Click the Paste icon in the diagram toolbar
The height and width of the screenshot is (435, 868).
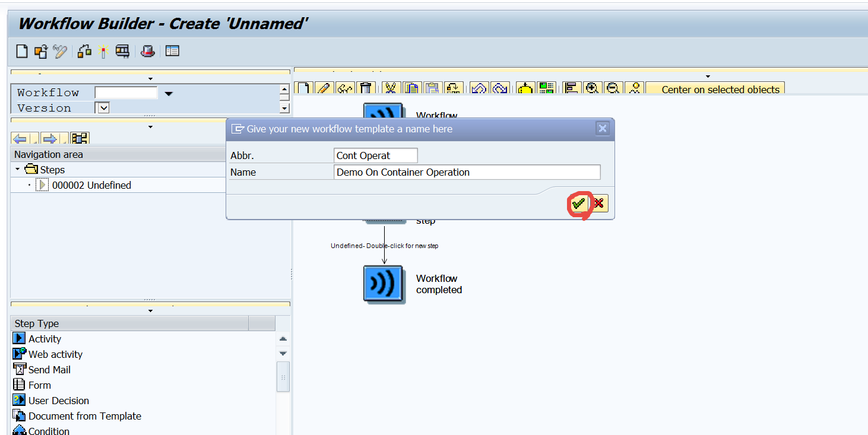point(432,87)
